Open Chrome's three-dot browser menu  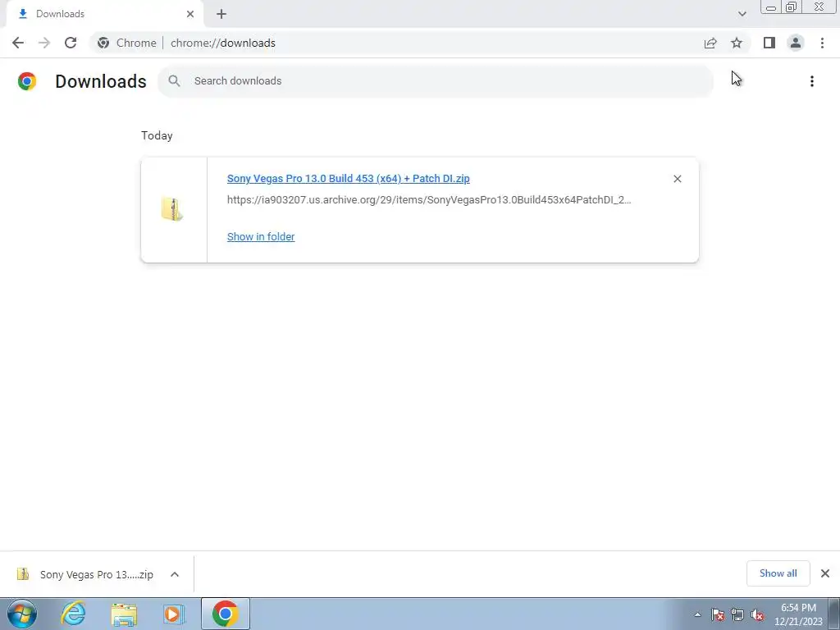click(822, 43)
